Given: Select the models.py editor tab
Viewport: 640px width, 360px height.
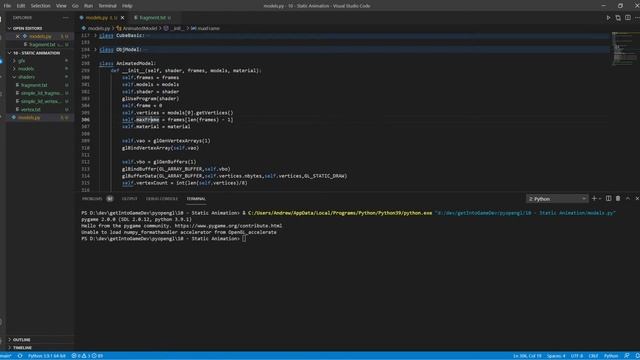Looking at the screenshot, I should 98,18.
